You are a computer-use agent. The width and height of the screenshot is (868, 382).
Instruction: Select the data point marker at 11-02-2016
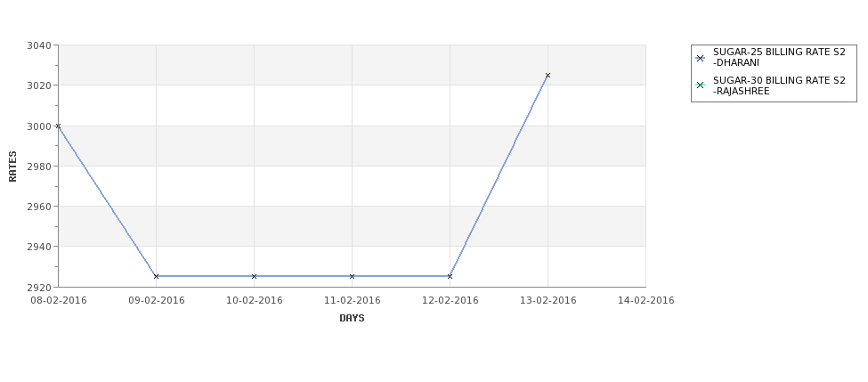click(x=352, y=276)
